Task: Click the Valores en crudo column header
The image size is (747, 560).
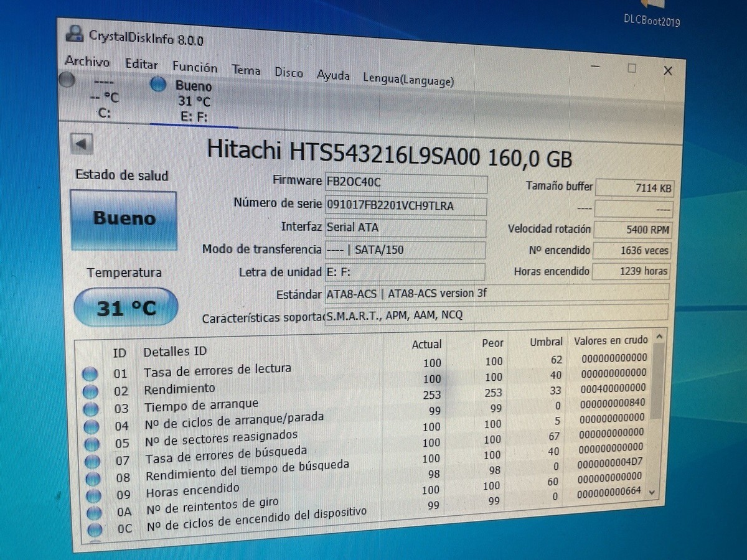Action: (x=611, y=340)
